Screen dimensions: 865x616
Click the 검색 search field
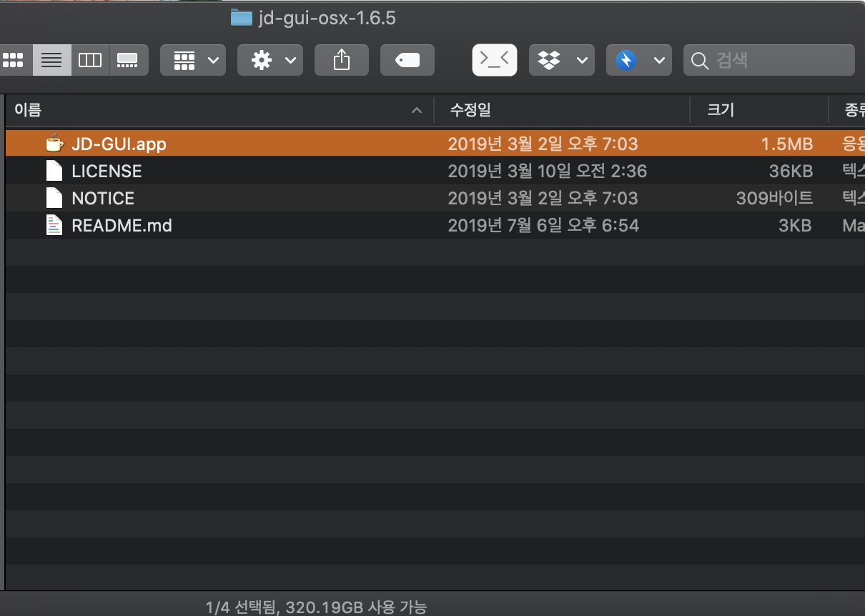[x=769, y=60]
